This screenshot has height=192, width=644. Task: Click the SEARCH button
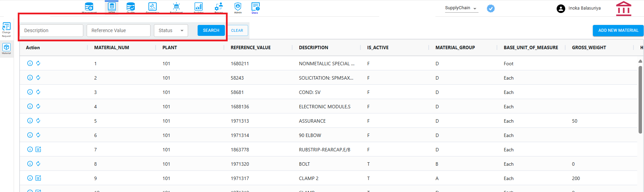[211, 30]
